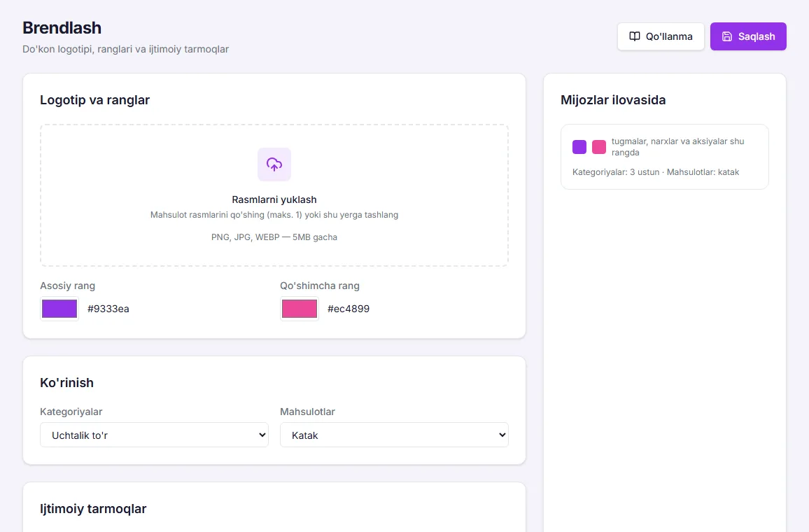Click the 'Logotip va ranglar' heading
The image size is (809, 532).
coord(95,100)
